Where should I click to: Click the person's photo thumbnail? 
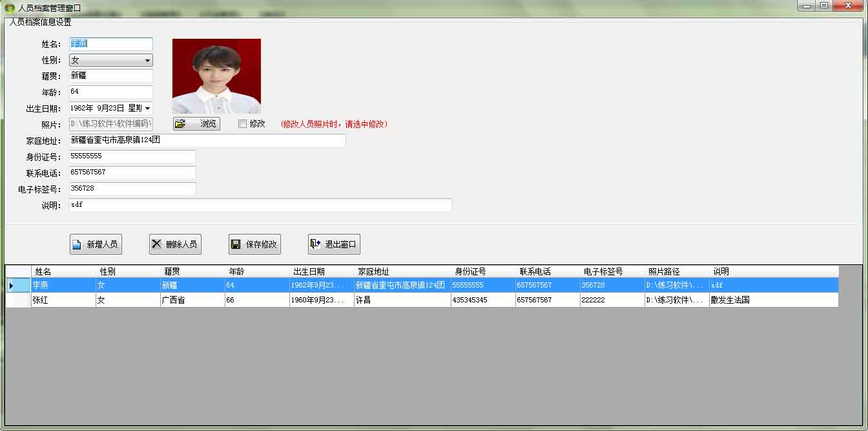coord(216,76)
